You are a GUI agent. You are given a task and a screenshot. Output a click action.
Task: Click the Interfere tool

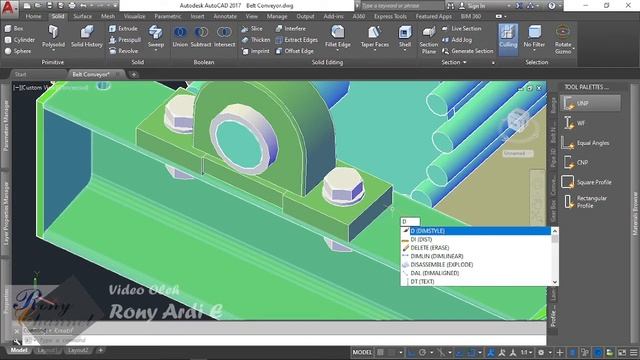pos(291,29)
